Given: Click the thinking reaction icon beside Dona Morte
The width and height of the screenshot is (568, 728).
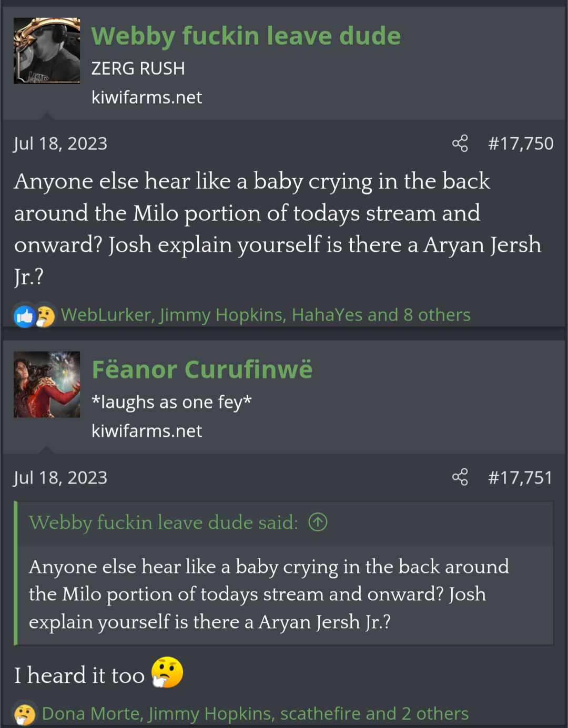Looking at the screenshot, I should 25,714.
